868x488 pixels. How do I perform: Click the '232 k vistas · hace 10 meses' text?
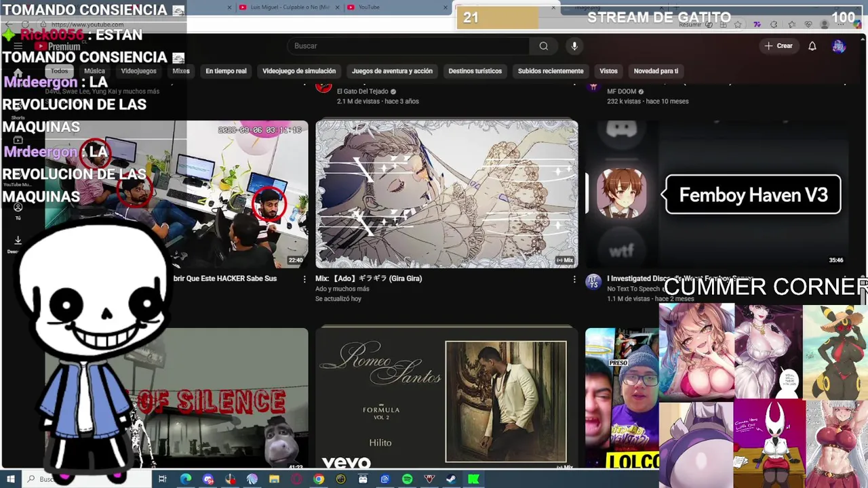[648, 102]
